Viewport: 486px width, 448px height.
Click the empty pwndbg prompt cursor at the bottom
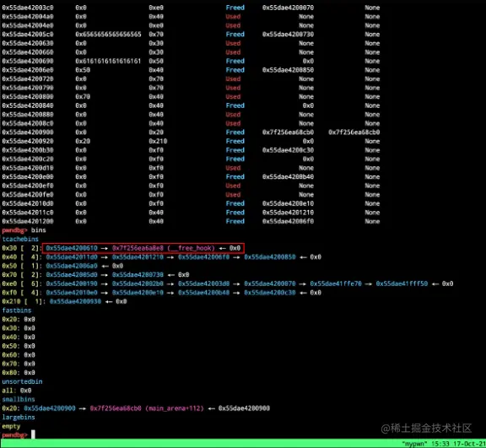[x=33, y=435]
